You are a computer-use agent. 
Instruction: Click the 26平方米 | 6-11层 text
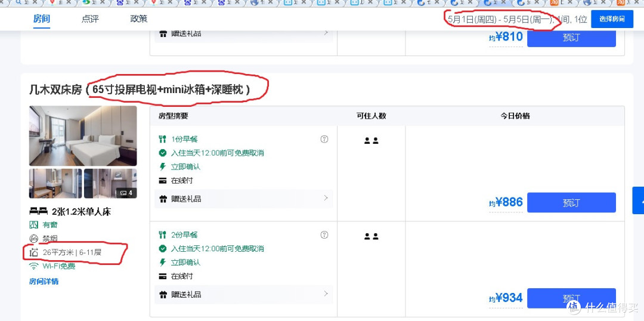click(72, 252)
